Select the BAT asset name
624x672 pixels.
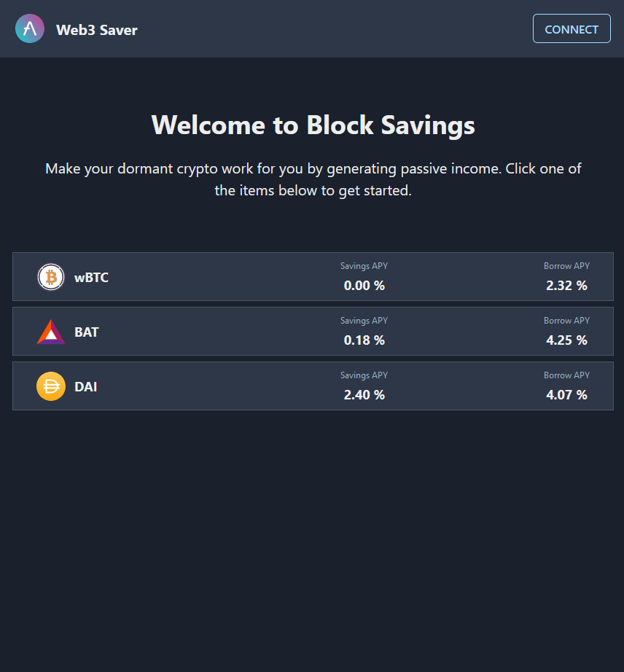coord(87,332)
